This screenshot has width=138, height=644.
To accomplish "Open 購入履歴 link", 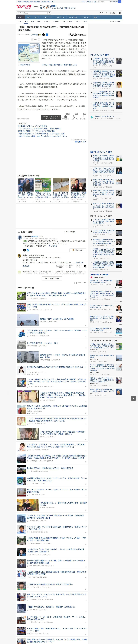I will coord(112,13).
